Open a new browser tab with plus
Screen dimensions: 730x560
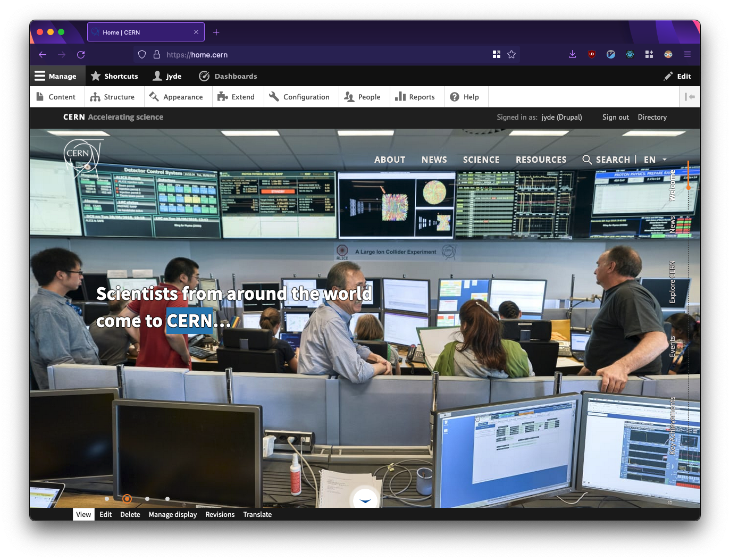(x=216, y=32)
